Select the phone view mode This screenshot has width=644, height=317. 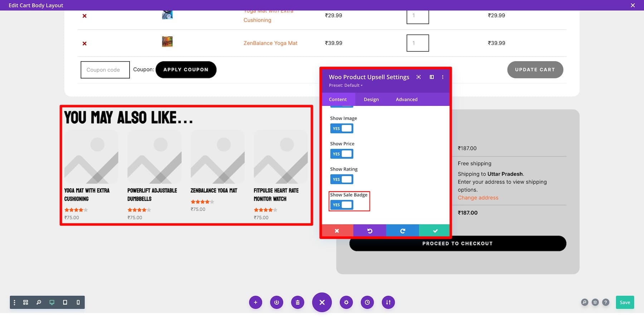click(78, 303)
